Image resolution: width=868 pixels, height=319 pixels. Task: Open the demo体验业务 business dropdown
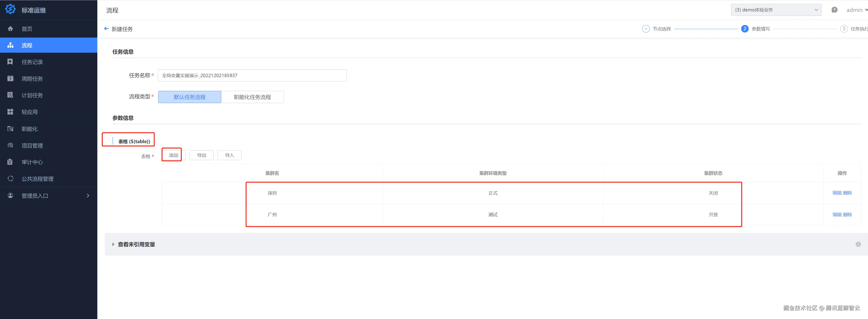pos(776,10)
